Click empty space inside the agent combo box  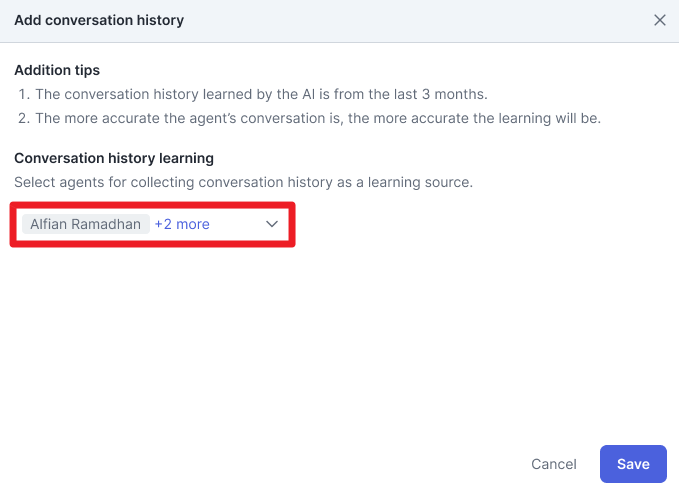pyautogui.click(x=236, y=224)
